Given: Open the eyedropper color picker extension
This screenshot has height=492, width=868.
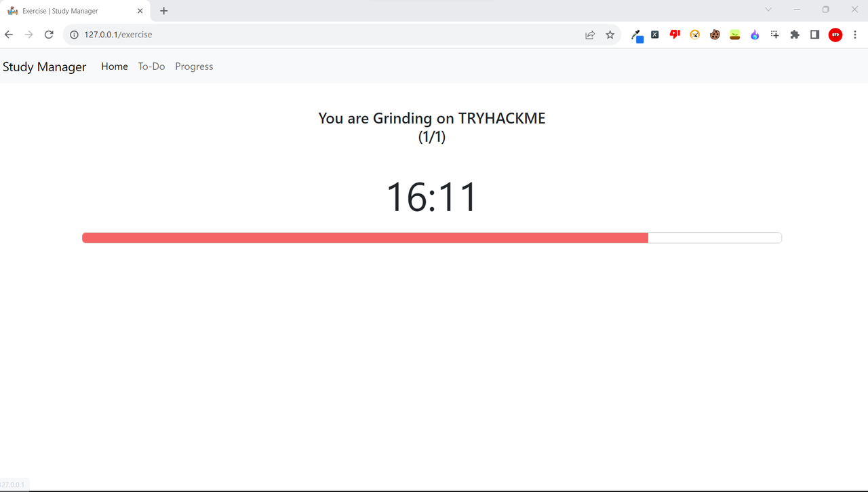Looking at the screenshot, I should [x=637, y=35].
